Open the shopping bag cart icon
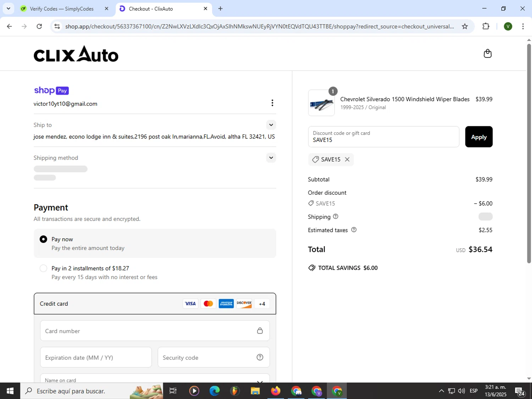532x399 pixels. click(488, 54)
